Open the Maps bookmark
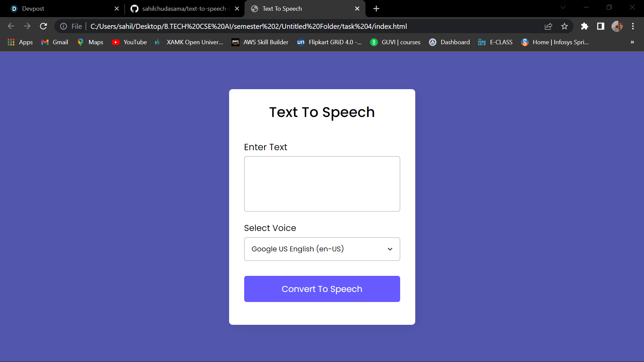644x362 pixels. point(90,42)
